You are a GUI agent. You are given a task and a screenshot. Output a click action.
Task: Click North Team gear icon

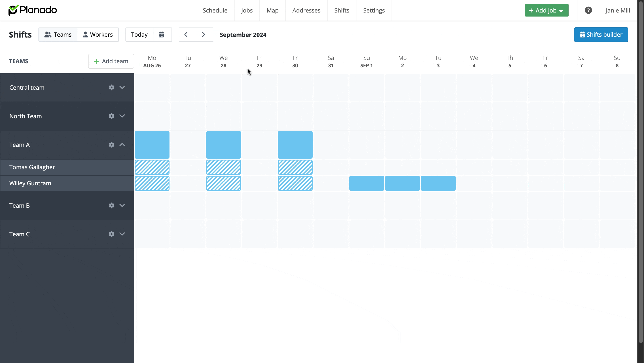tap(112, 116)
